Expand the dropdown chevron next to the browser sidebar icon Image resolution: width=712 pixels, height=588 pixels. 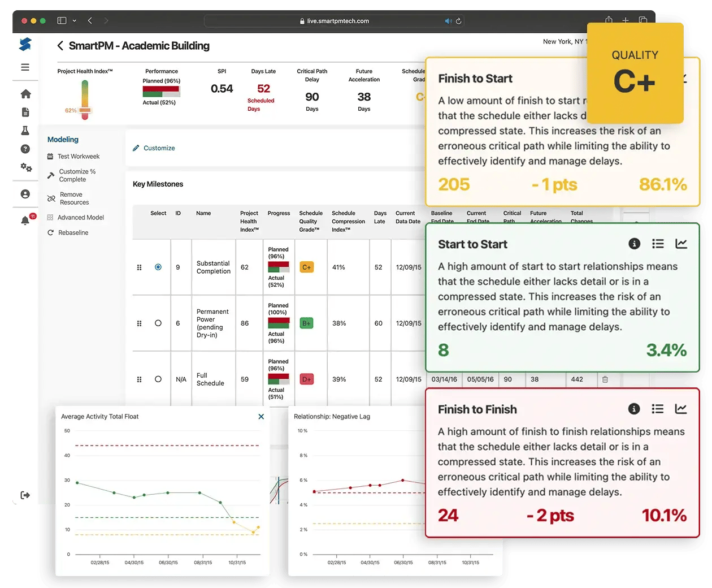74,21
